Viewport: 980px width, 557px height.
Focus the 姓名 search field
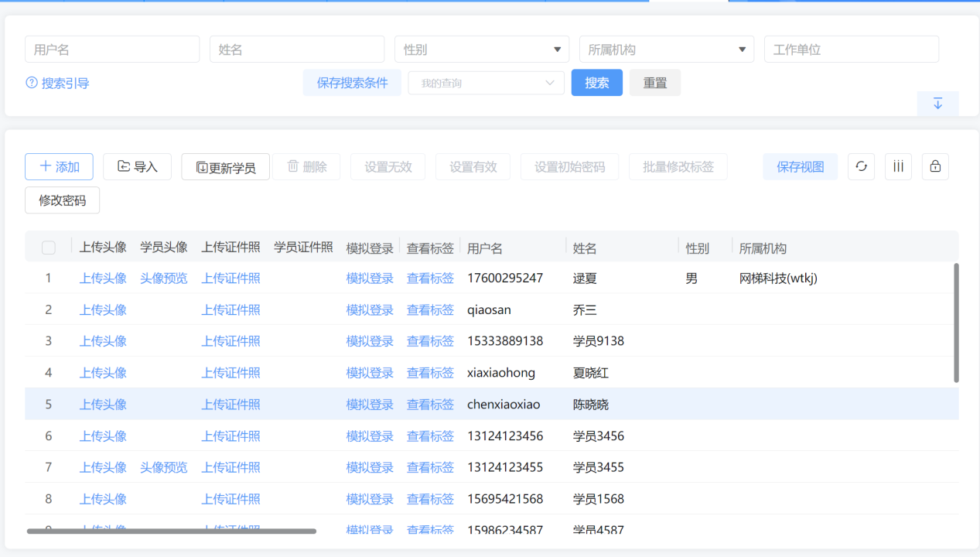pyautogui.click(x=297, y=50)
